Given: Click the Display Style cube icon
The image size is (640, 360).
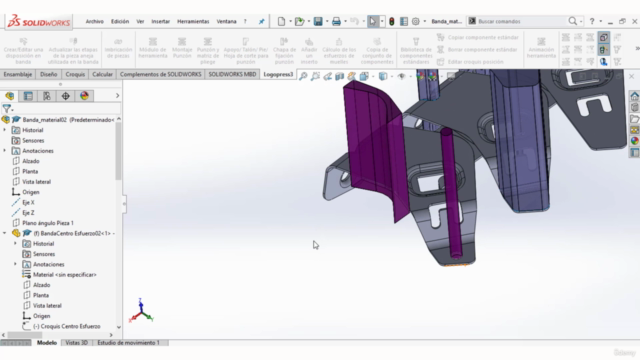Looking at the screenshot, I should [x=383, y=76].
